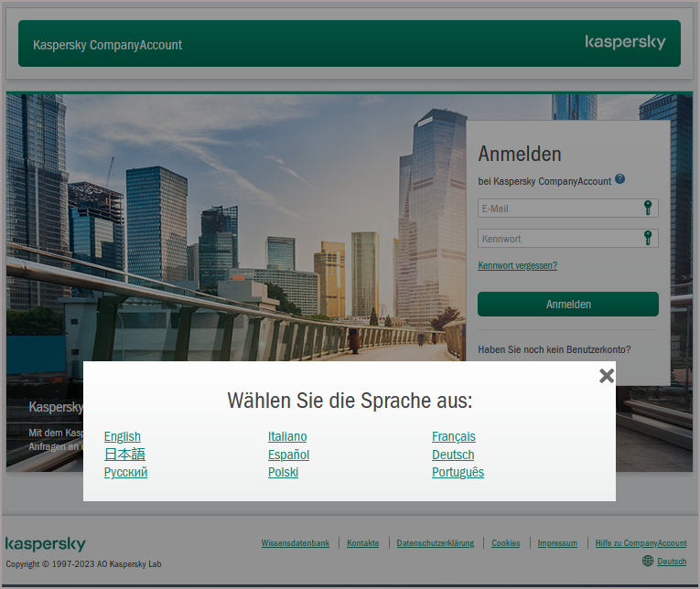Viewport: 700px width, 589px height.
Task: Click key icon in Kennwort field
Action: coord(648,238)
